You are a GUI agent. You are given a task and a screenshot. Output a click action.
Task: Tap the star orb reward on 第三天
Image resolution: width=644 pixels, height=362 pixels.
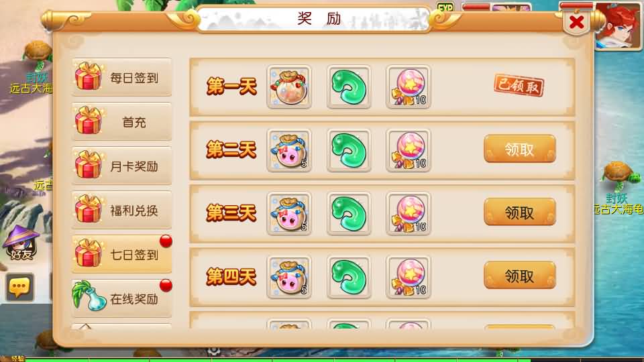409,213
